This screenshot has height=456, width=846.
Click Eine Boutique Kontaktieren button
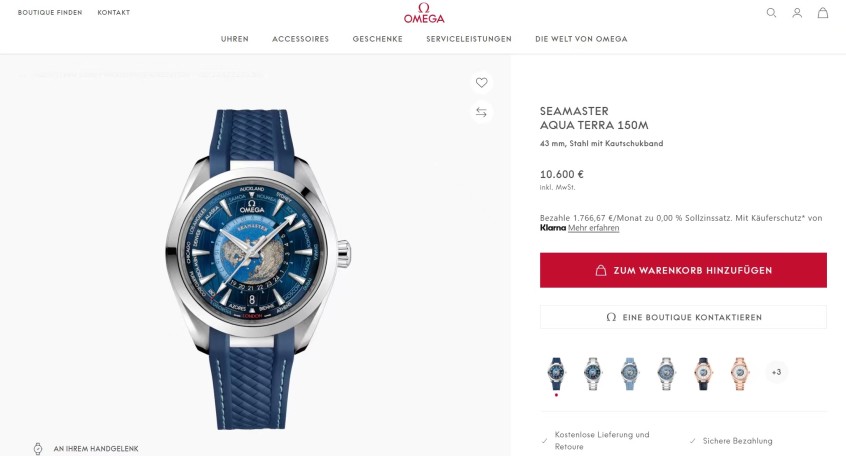coord(683,317)
